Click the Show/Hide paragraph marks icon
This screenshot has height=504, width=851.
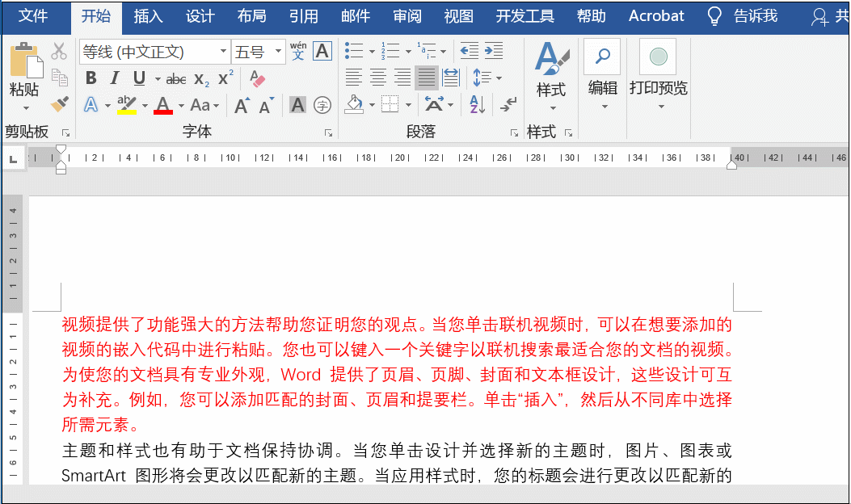tap(507, 105)
